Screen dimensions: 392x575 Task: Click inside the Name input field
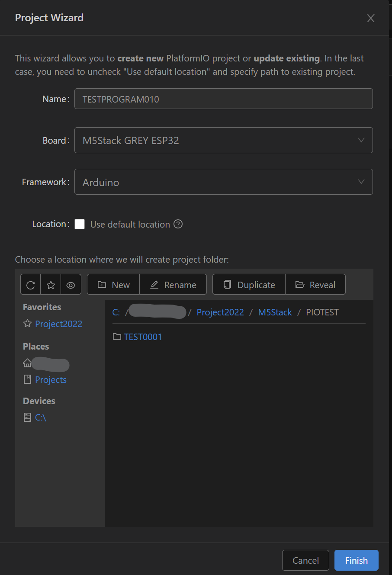223,99
